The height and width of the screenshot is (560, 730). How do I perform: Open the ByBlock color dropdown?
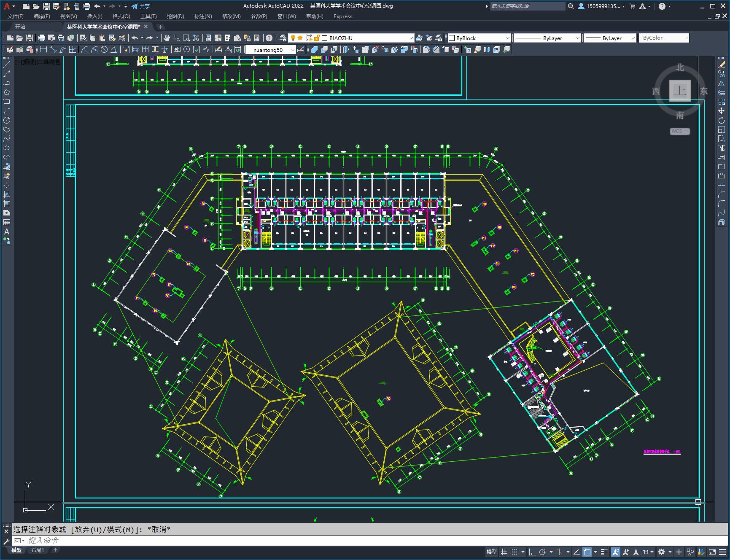[507, 38]
